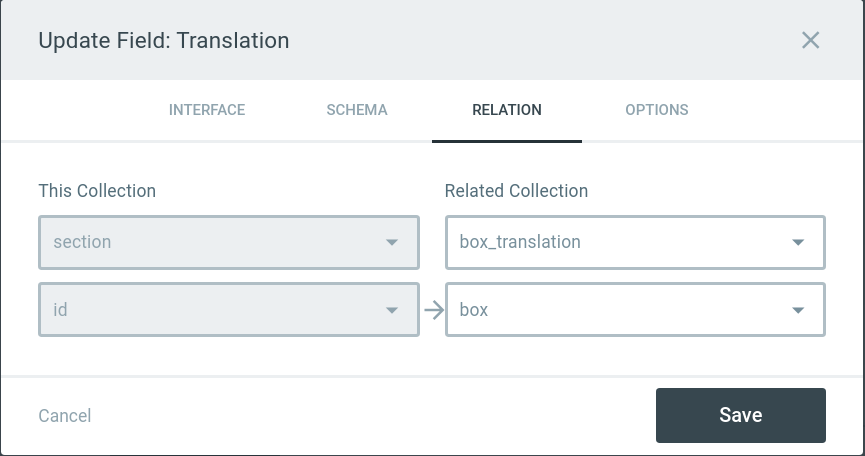This screenshot has height=456, width=865.
Task: Cancel the field update
Action: click(x=65, y=416)
